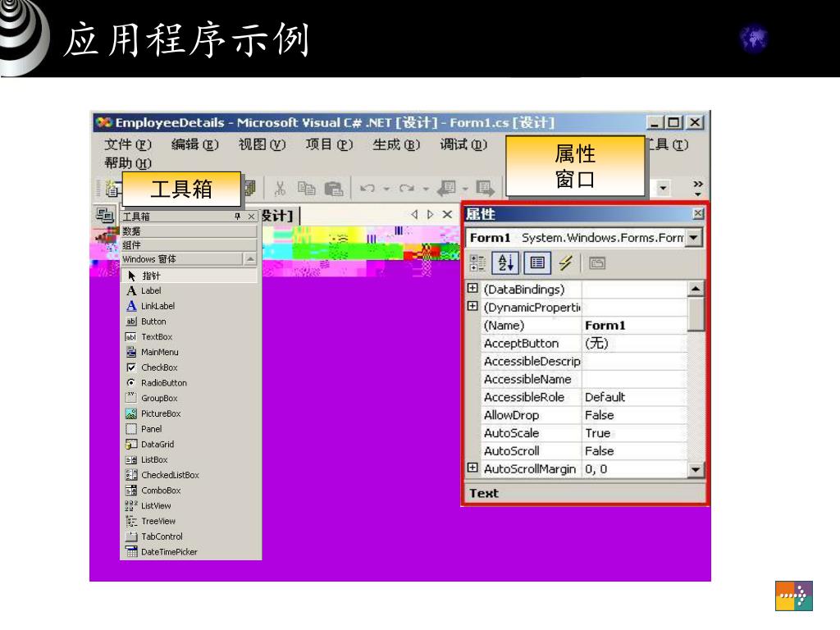Open the 帮助(H) menu
840x630 pixels.
[128, 163]
